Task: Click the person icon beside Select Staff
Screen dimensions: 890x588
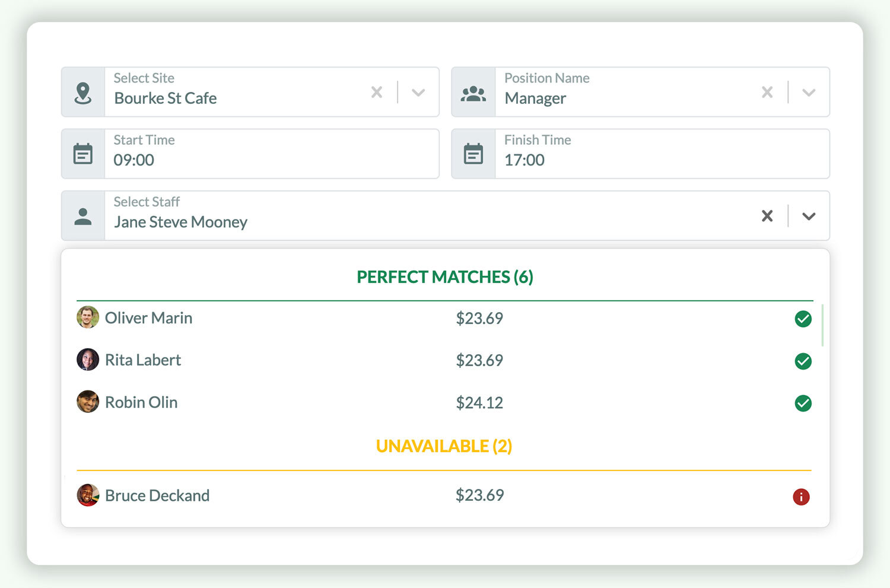Action: pyautogui.click(x=83, y=217)
